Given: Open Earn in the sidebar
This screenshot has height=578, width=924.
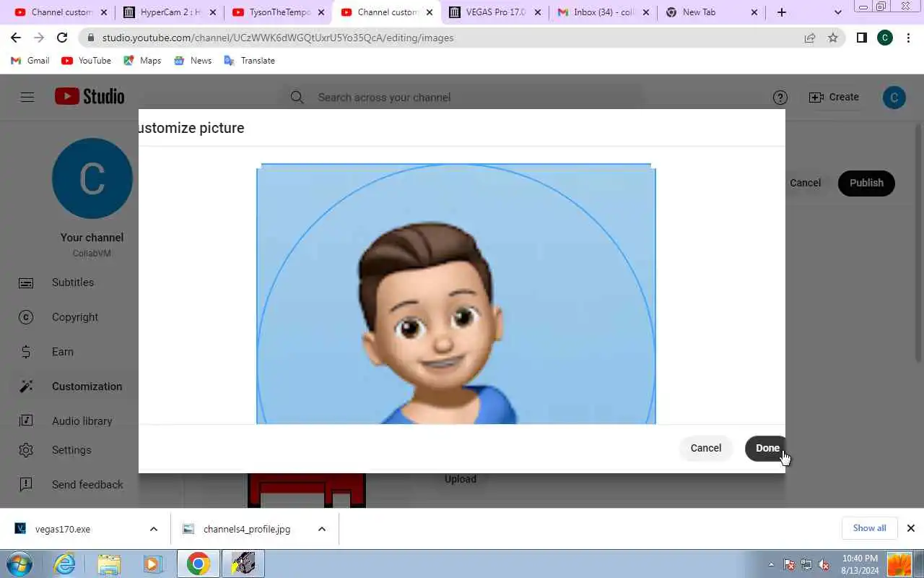Looking at the screenshot, I should 63,352.
